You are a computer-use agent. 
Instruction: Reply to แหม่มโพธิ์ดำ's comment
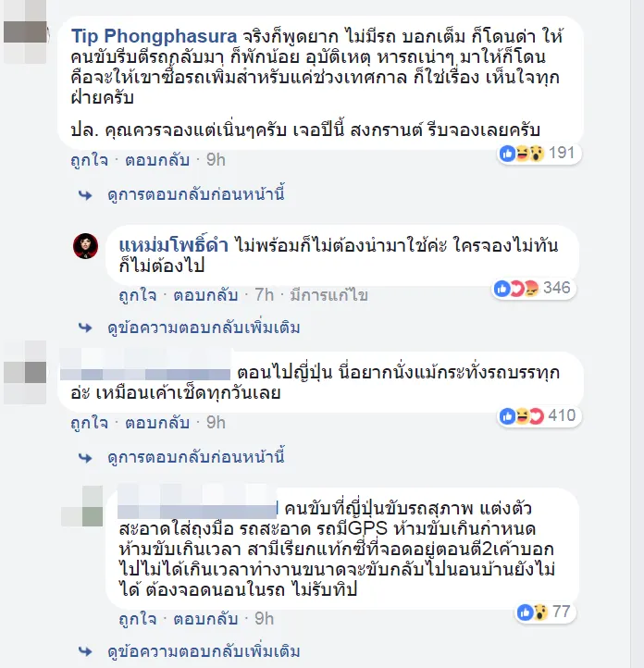[x=205, y=295]
